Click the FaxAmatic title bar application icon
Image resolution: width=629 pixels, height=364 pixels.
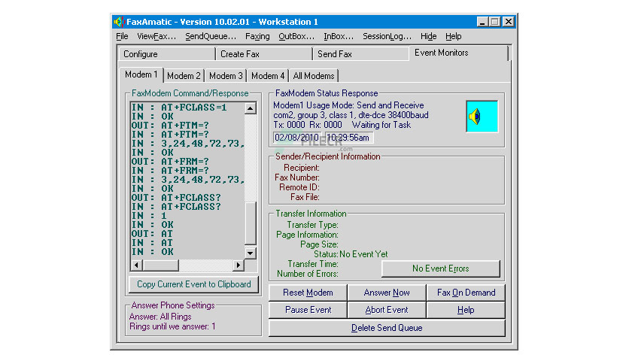pos(119,22)
